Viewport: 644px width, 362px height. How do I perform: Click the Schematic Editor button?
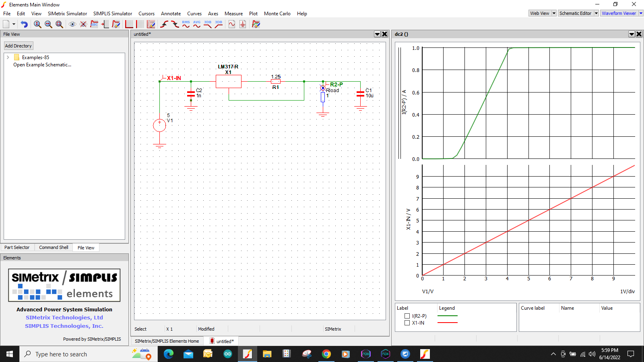pyautogui.click(x=576, y=13)
